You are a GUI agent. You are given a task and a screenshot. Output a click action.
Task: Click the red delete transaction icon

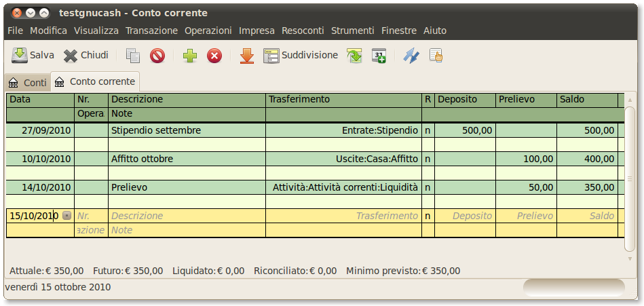(157, 56)
